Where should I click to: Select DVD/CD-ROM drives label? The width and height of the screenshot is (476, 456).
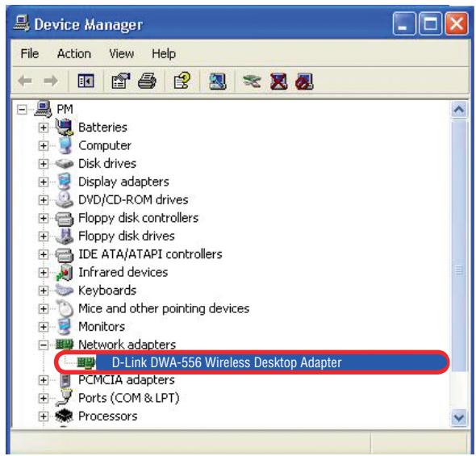[x=133, y=200]
